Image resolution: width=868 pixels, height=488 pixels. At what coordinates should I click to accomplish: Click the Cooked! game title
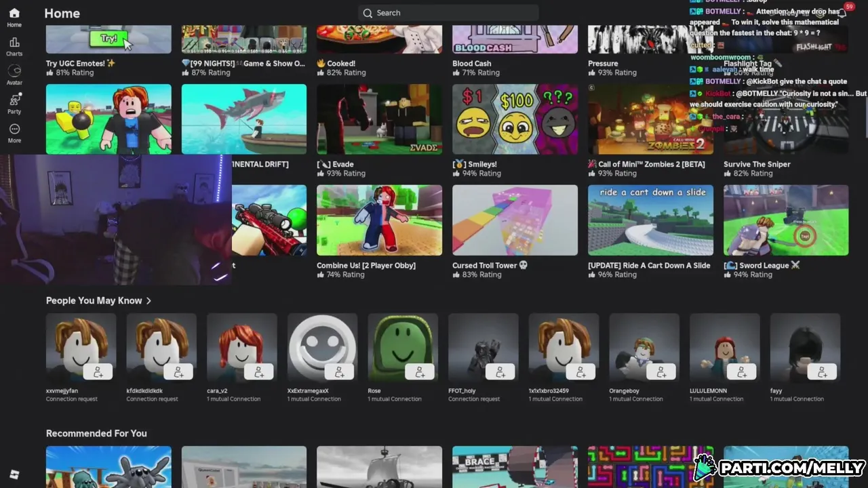(336, 63)
